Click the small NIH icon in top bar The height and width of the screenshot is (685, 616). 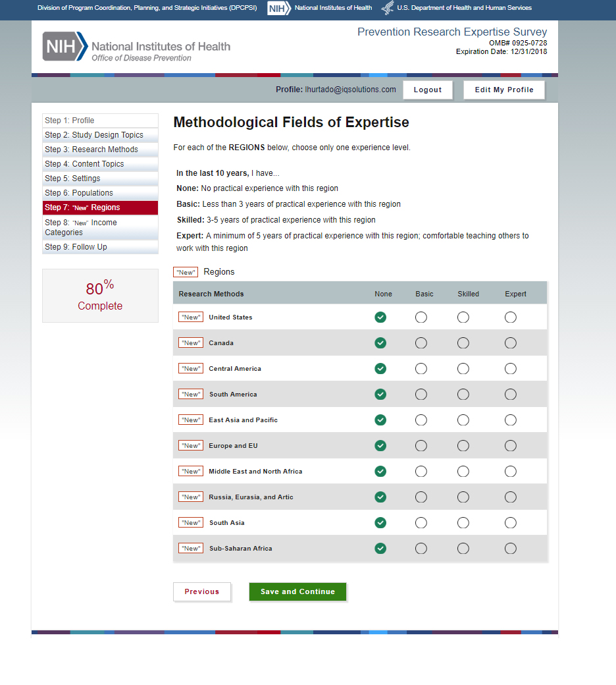click(279, 9)
